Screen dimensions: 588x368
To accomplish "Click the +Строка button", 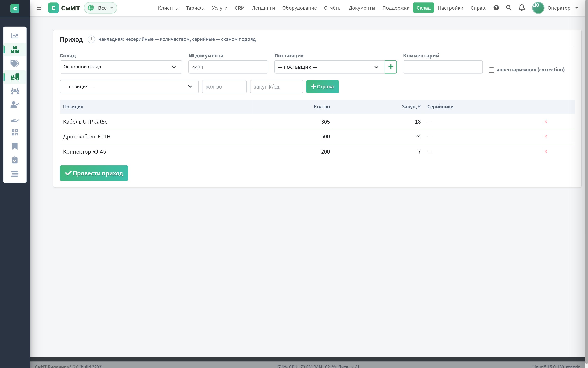I will pyautogui.click(x=322, y=87).
